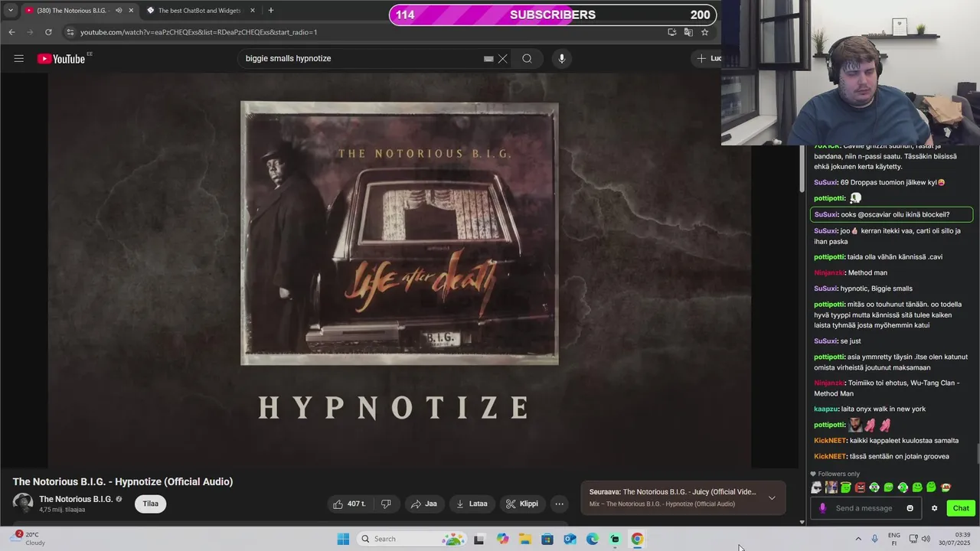Go back in browser history
This screenshot has height=551, width=980.
pyautogui.click(x=11, y=32)
